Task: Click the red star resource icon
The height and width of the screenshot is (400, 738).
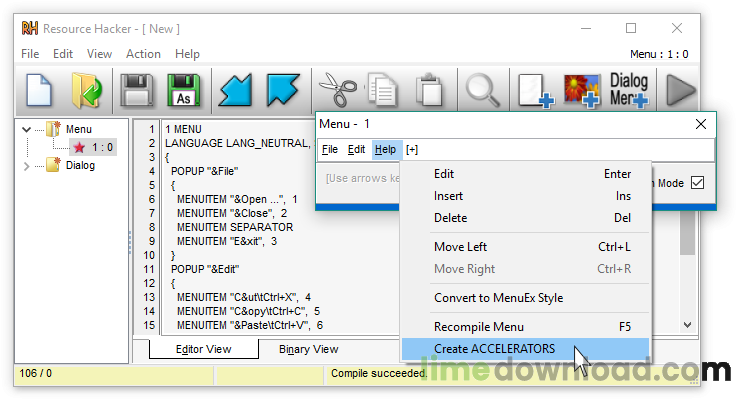Action: tap(79, 147)
